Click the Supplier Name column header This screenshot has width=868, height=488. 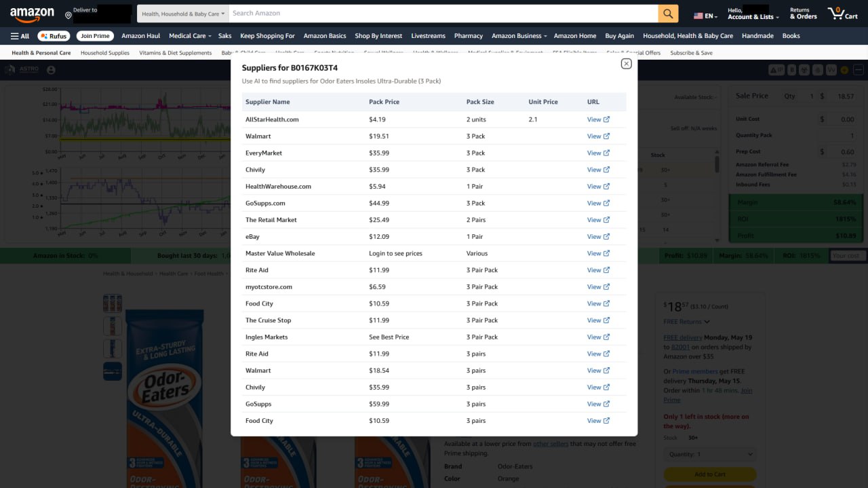(x=267, y=102)
